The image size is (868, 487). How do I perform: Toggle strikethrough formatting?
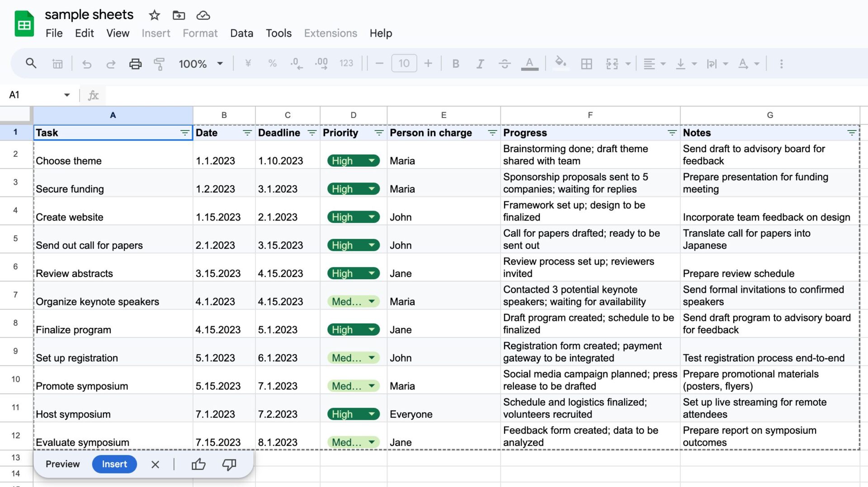[505, 64]
